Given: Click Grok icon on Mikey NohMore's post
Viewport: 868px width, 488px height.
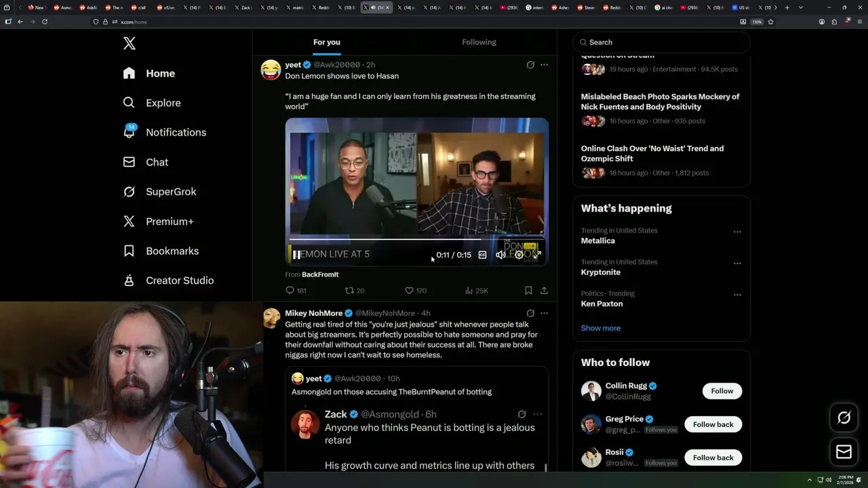Looking at the screenshot, I should click(530, 313).
